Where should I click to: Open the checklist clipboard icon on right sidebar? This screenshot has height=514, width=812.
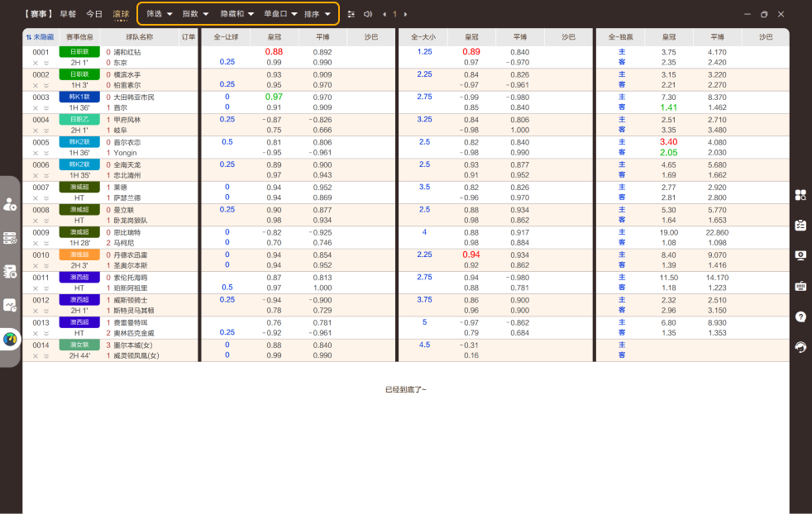800,225
